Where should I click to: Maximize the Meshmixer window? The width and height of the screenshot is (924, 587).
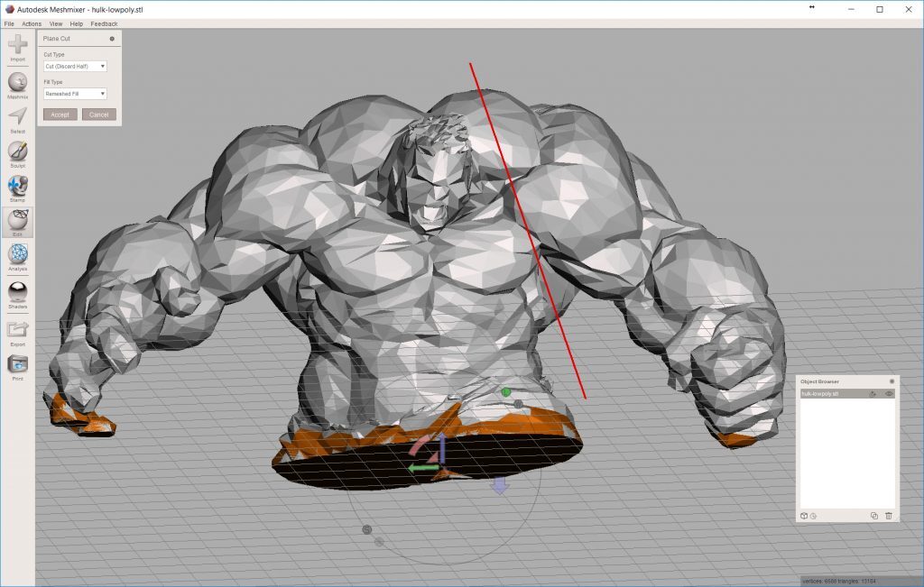point(880,9)
